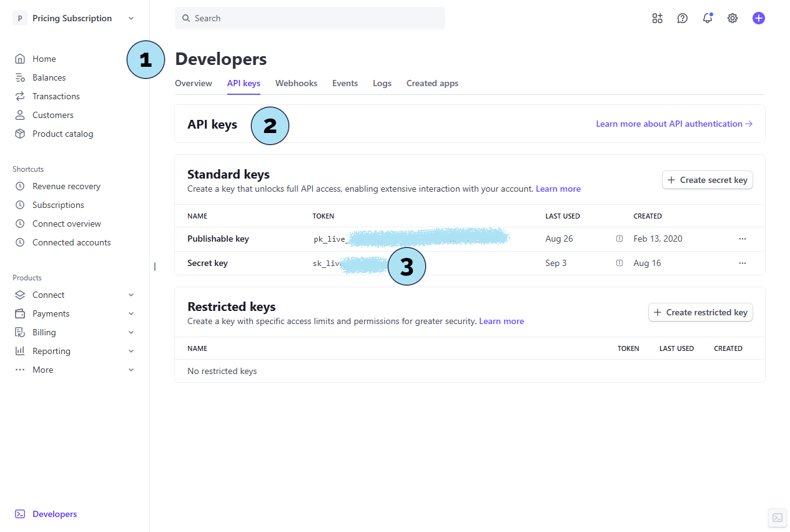Click the Search input field
Image resolution: width=790 pixels, height=532 pixels.
310,18
